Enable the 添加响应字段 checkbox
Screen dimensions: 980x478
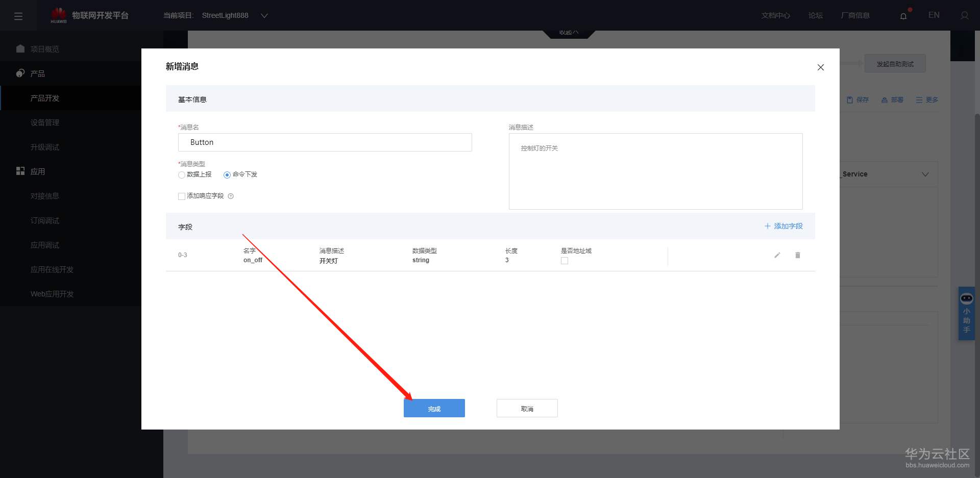point(182,196)
